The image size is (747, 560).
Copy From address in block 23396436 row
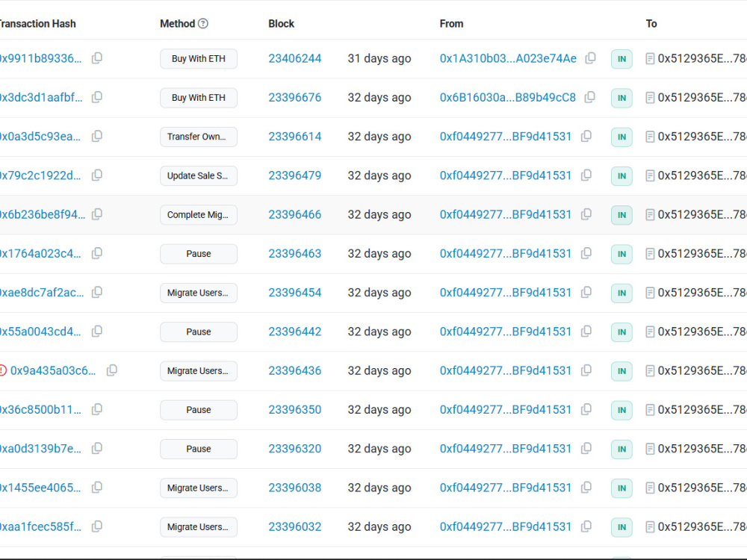(586, 370)
